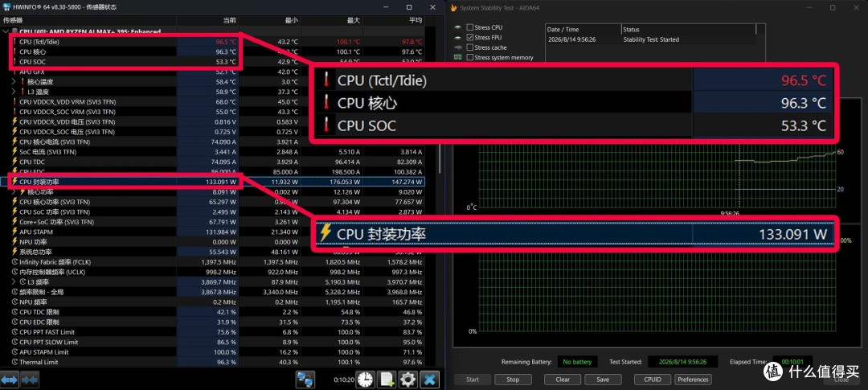
Task: Click the 当前 column header
Action: tap(208, 20)
